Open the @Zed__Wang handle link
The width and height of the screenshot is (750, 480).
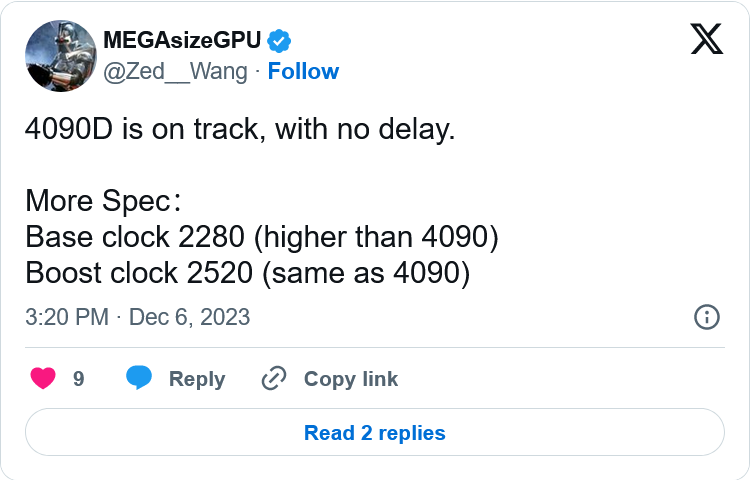(x=176, y=71)
